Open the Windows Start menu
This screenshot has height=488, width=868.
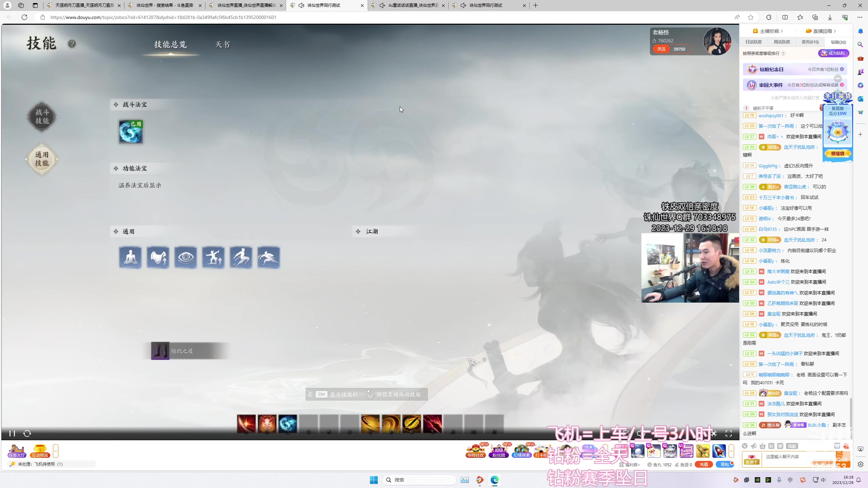[x=374, y=480]
